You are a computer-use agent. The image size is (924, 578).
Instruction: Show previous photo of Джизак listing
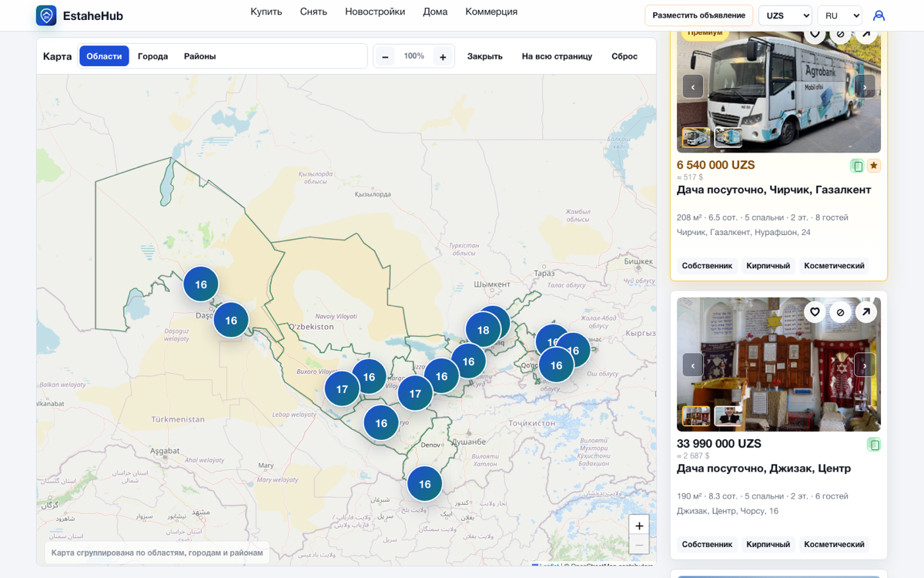pyautogui.click(x=693, y=365)
